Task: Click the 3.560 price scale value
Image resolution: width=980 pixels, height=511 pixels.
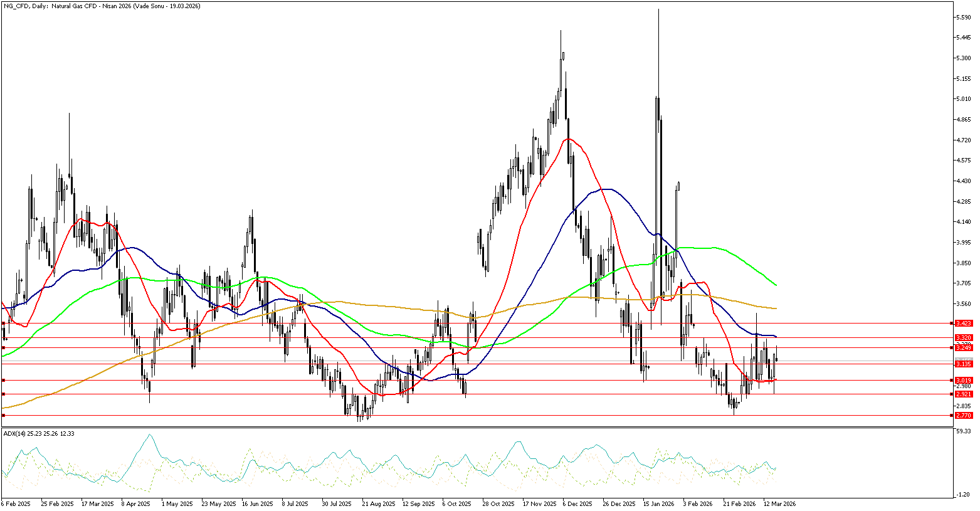Action: (964, 303)
